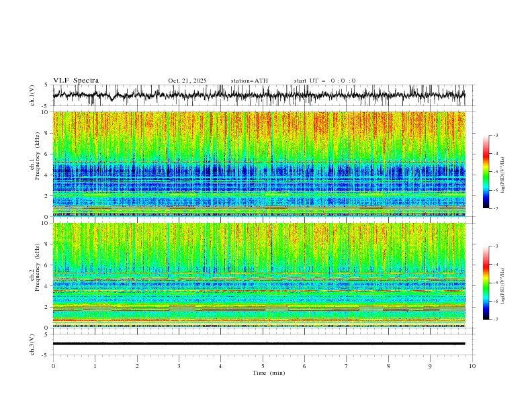
Task: Click the ch.1 voltage waveform trace
Action: click(259, 95)
